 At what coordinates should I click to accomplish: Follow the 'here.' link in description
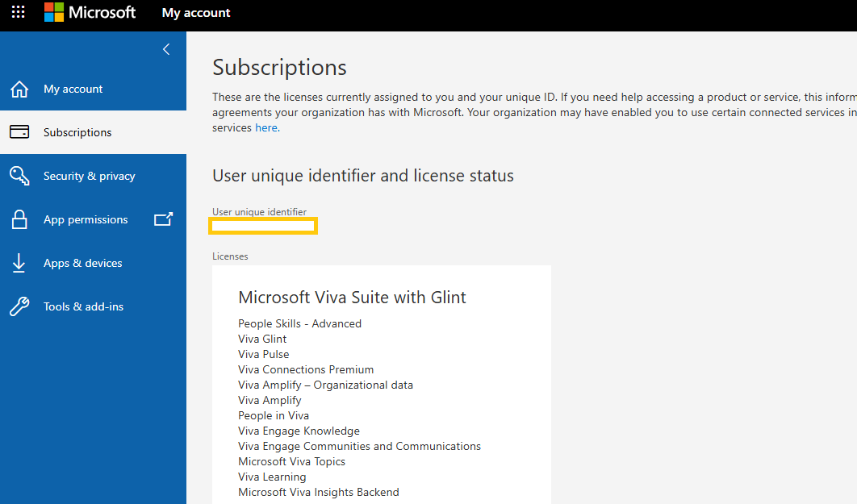[x=267, y=127]
